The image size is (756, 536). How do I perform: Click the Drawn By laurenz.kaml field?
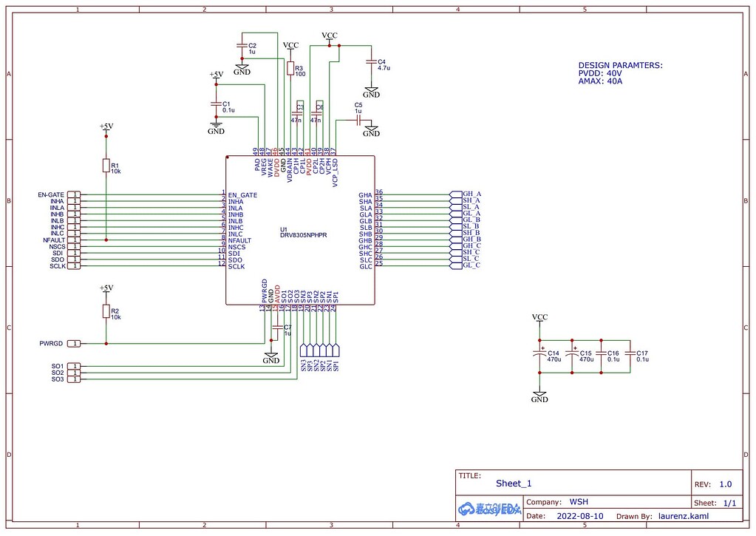[684, 516]
